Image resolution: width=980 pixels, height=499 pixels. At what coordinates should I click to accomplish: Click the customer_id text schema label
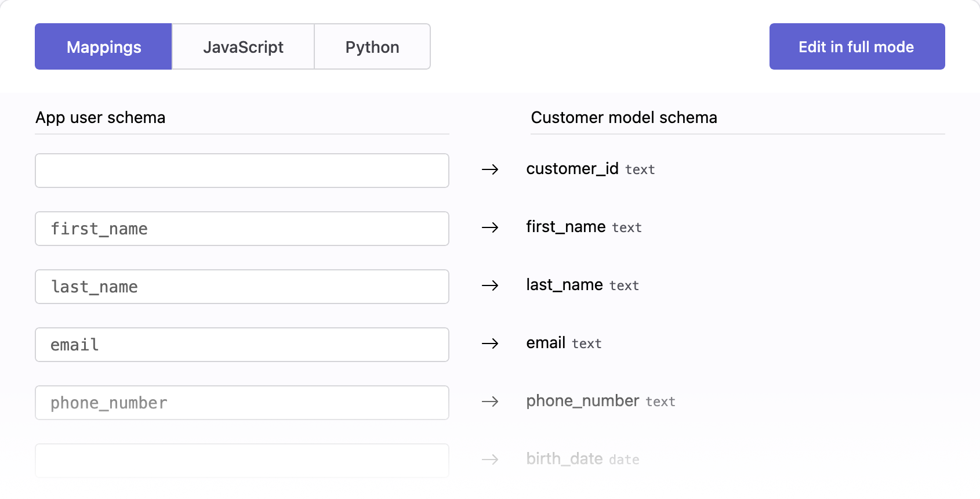point(590,169)
